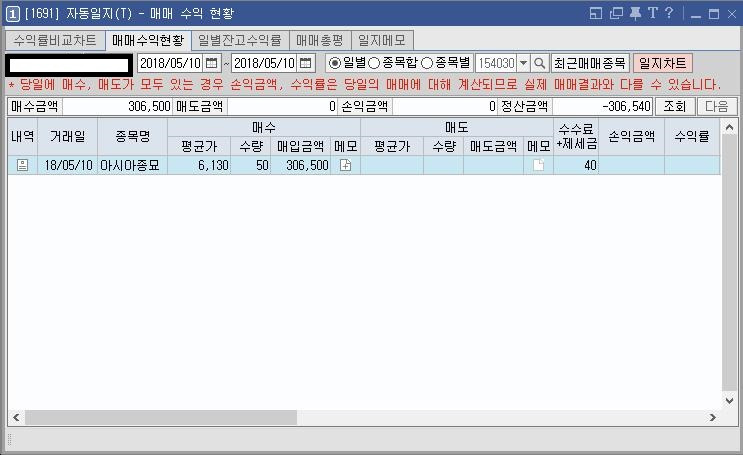
Task: Click the duplicate window icon in the title bar
Action: 616,13
